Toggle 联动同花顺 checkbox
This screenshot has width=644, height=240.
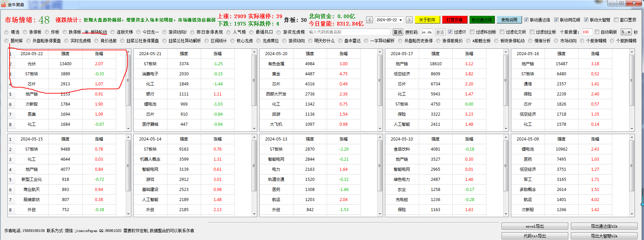click(x=556, y=20)
